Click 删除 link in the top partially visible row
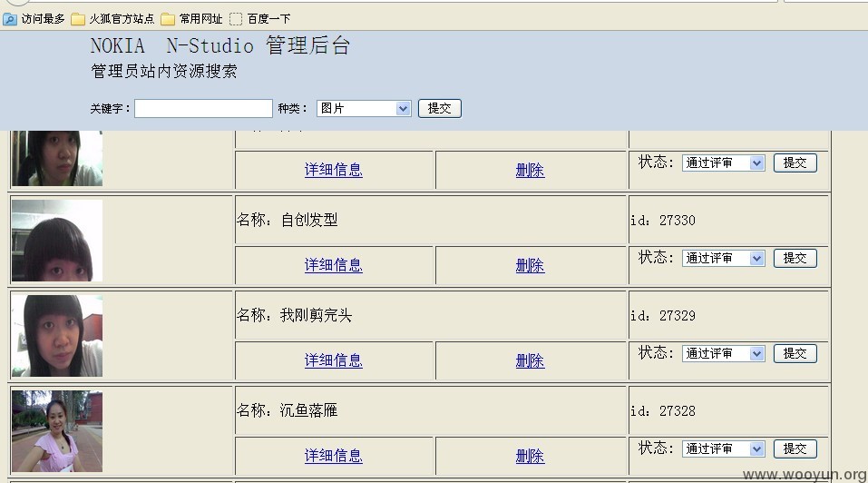 click(530, 170)
